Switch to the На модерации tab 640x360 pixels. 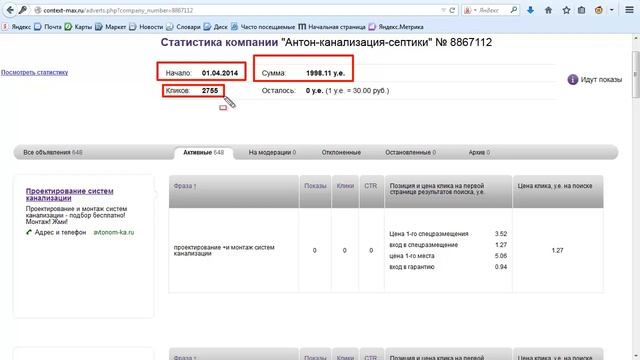point(272,152)
